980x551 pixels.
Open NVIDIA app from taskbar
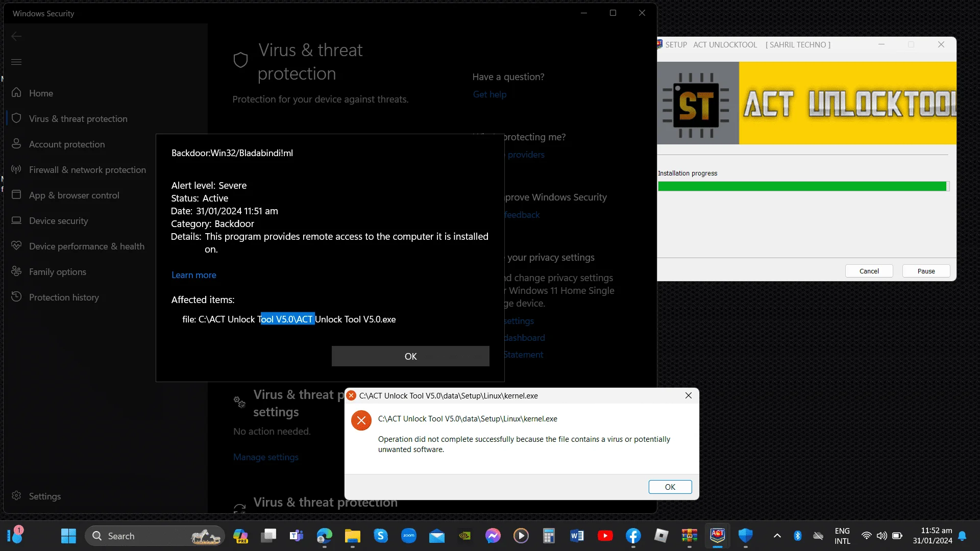[465, 536]
